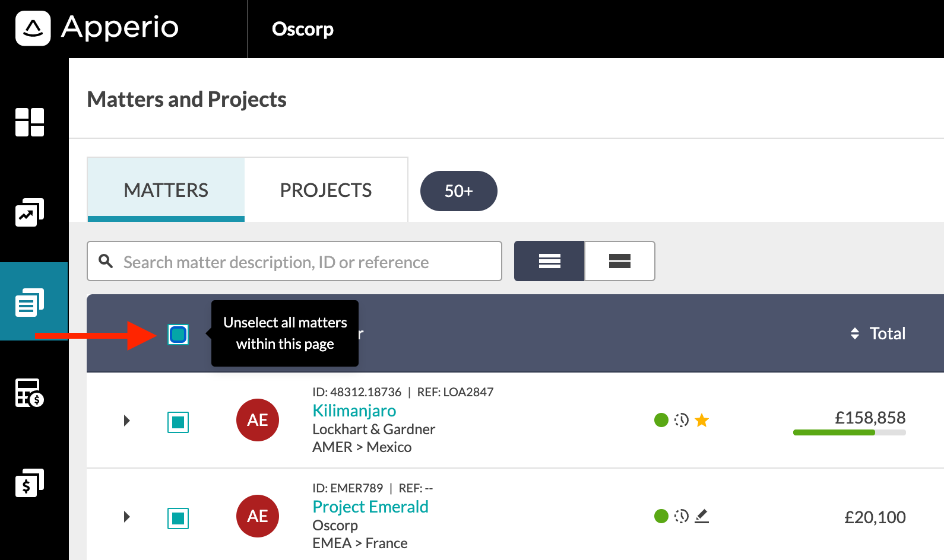Open the analytics trend chart sidebar icon
The height and width of the screenshot is (560, 944).
coord(30,212)
